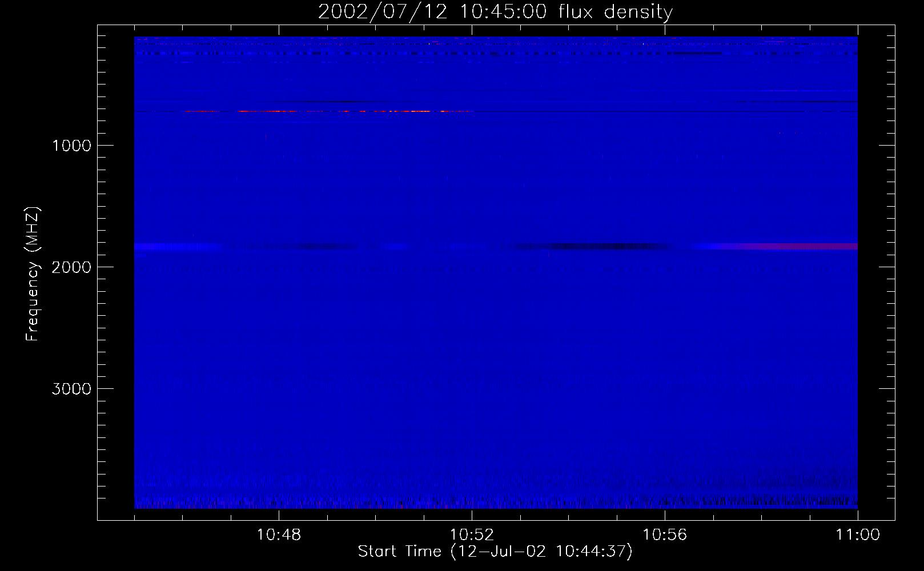Screen dimensions: 924x571
Task: Click the 10:56 time tick label
Action: (x=665, y=535)
